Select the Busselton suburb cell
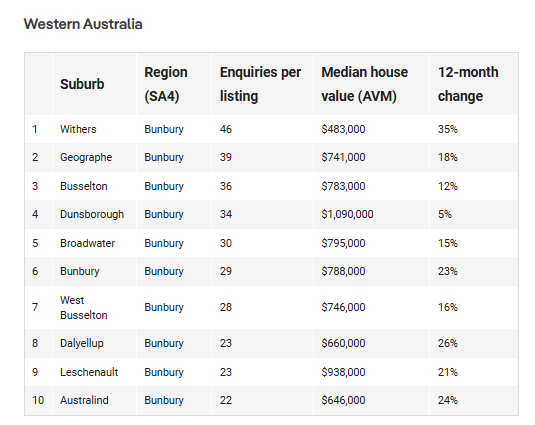The width and height of the screenshot is (535, 425). pyautogui.click(x=84, y=186)
